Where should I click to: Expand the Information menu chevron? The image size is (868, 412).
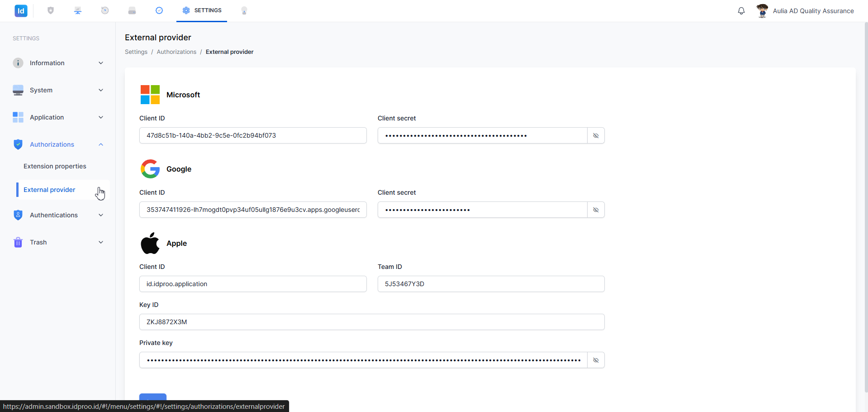coord(101,63)
